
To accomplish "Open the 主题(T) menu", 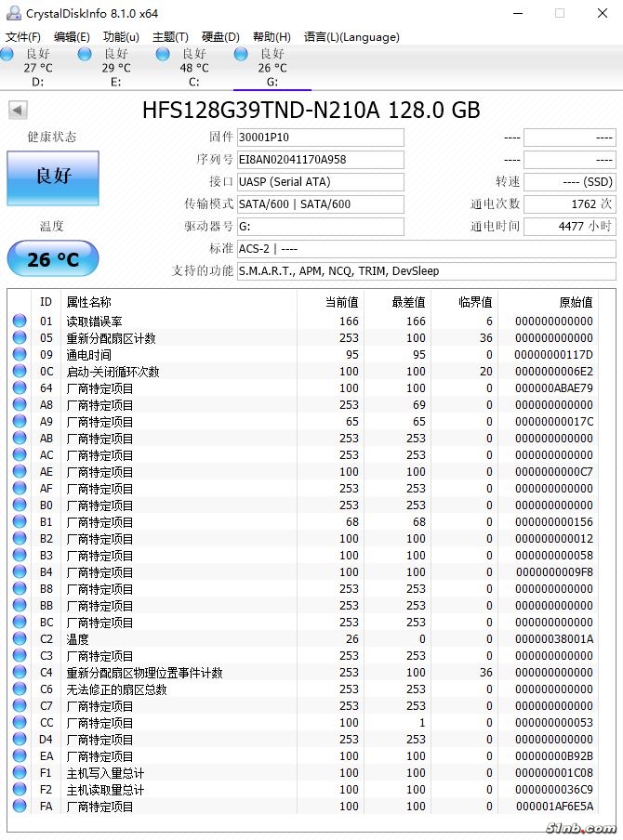I will pyautogui.click(x=170, y=37).
